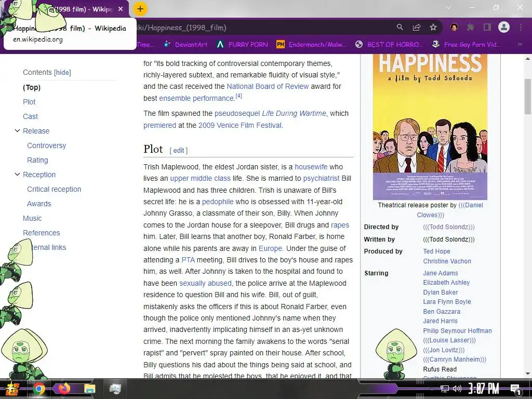Go to Music section in contents

click(x=32, y=219)
